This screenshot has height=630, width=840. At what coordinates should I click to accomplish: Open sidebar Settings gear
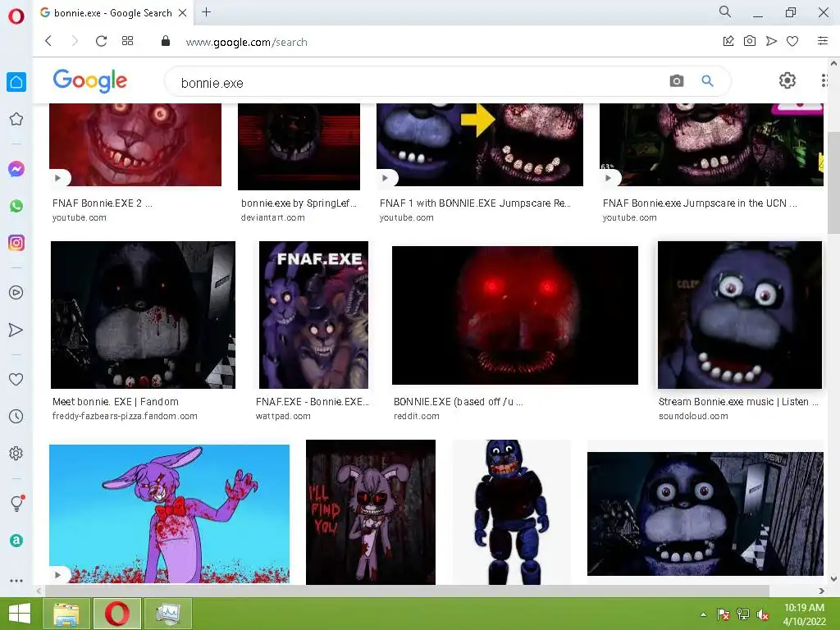[16, 453]
